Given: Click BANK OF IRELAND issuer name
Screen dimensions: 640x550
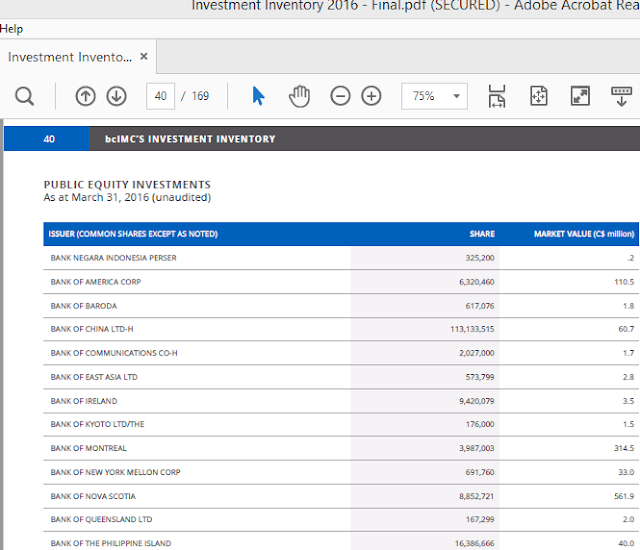Looking at the screenshot, I should coord(84,401).
